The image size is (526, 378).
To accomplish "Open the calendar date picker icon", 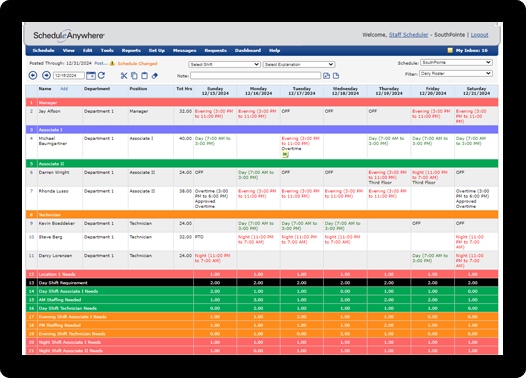I will coord(91,76).
